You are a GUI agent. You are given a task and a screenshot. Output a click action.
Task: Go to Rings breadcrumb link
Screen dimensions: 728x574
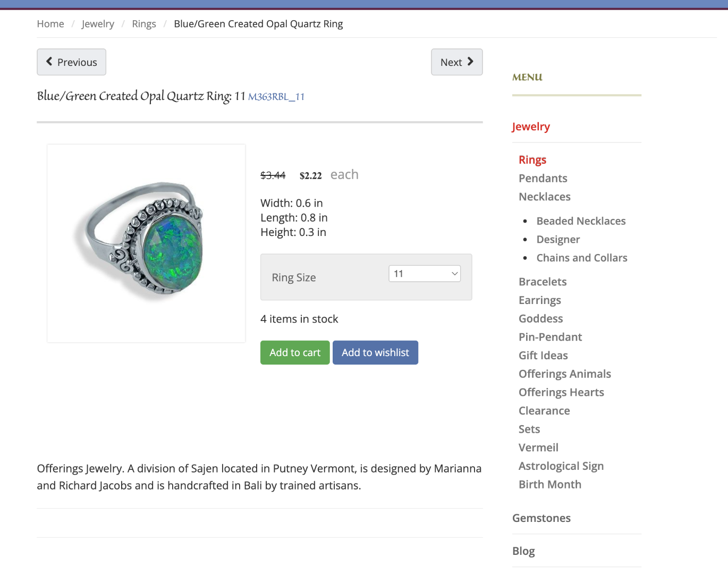click(144, 24)
